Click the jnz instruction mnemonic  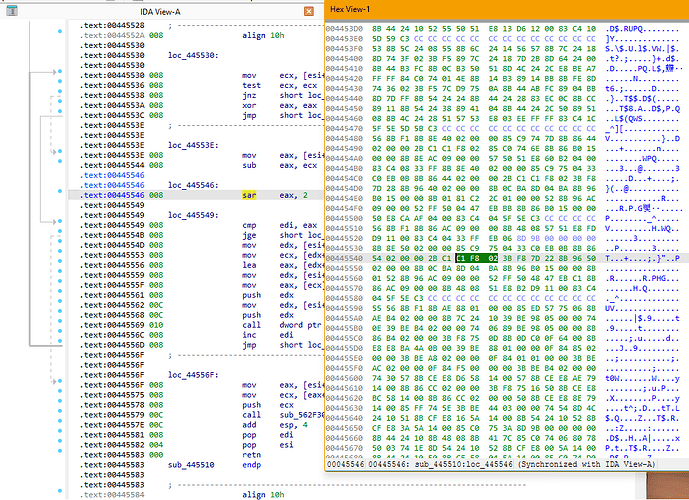click(249, 95)
